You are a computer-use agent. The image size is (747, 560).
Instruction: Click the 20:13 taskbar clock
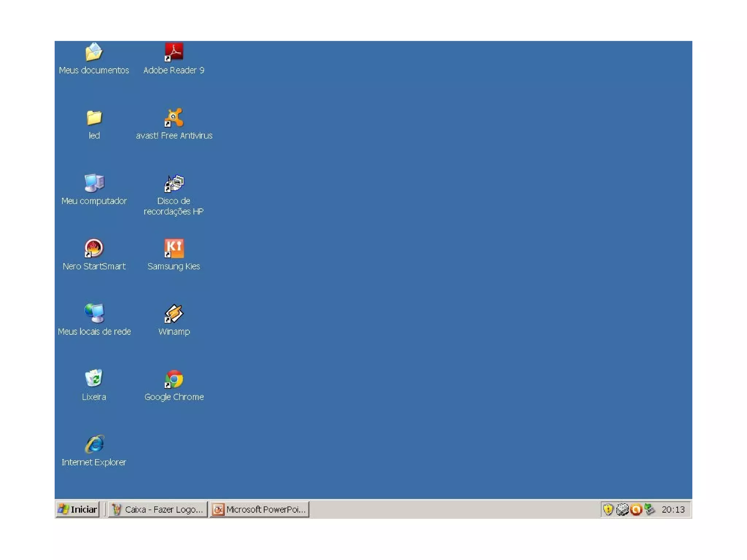673,509
